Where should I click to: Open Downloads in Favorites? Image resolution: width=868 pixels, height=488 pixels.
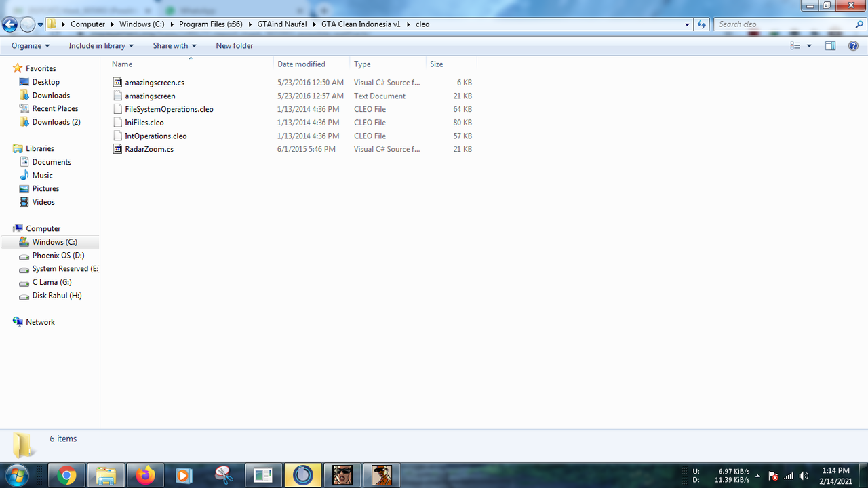tap(51, 96)
